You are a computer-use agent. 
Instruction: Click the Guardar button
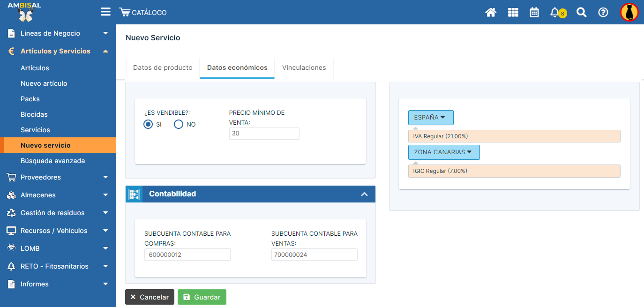click(x=202, y=297)
